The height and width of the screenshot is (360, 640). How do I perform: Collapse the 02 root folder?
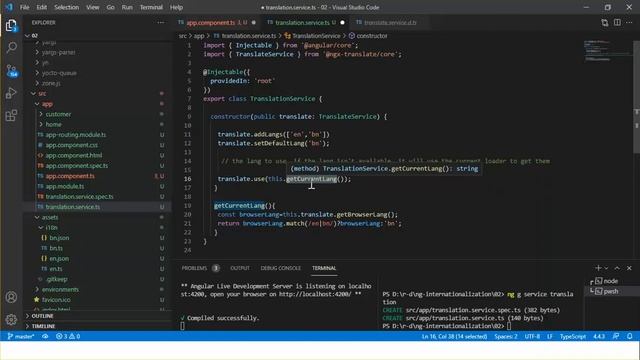(x=34, y=36)
